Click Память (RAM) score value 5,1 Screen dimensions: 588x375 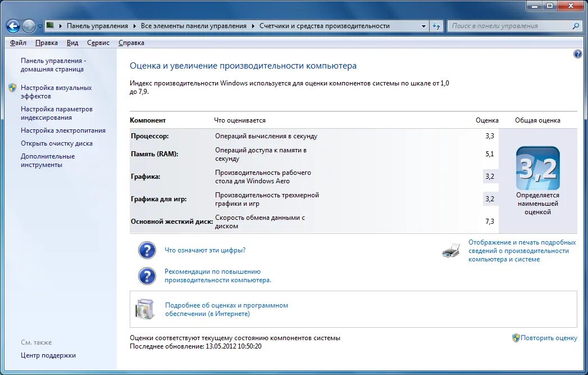pyautogui.click(x=490, y=154)
